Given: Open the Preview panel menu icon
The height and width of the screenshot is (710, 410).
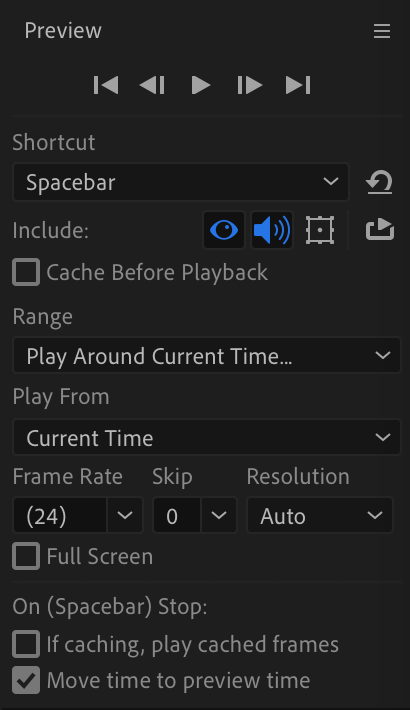Looking at the screenshot, I should coord(382,31).
